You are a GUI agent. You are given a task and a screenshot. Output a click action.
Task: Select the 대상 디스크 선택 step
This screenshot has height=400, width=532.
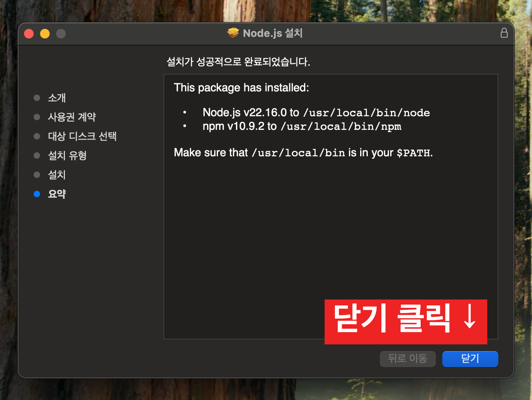(82, 136)
